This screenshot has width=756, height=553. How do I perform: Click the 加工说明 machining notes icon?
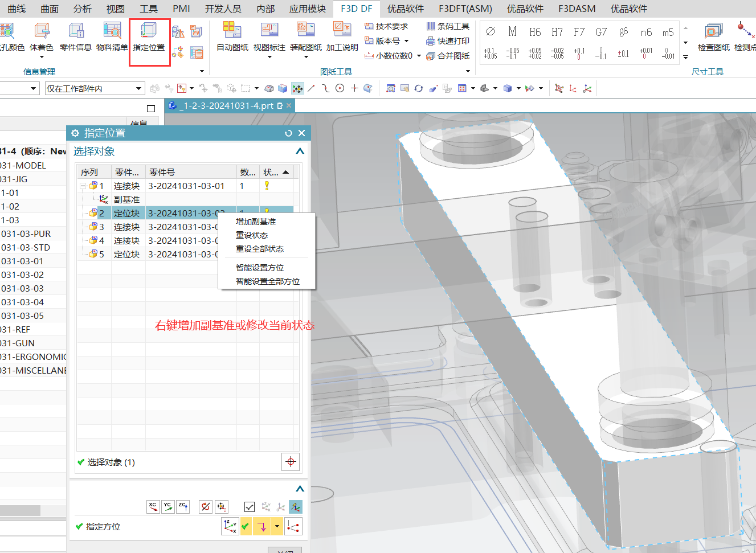coord(342,37)
